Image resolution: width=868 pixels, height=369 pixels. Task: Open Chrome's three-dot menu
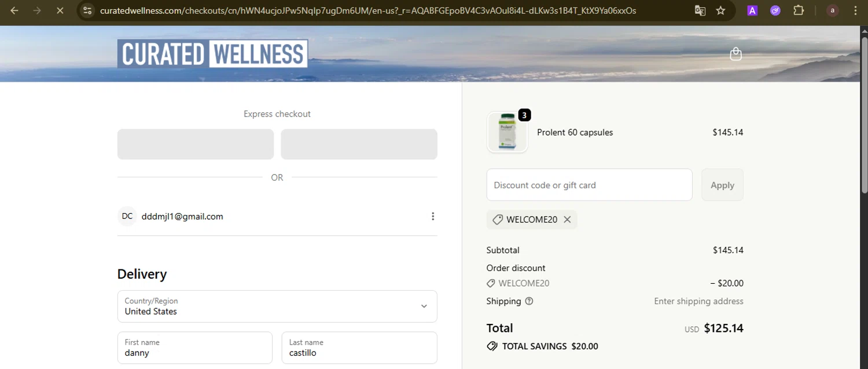tap(855, 10)
